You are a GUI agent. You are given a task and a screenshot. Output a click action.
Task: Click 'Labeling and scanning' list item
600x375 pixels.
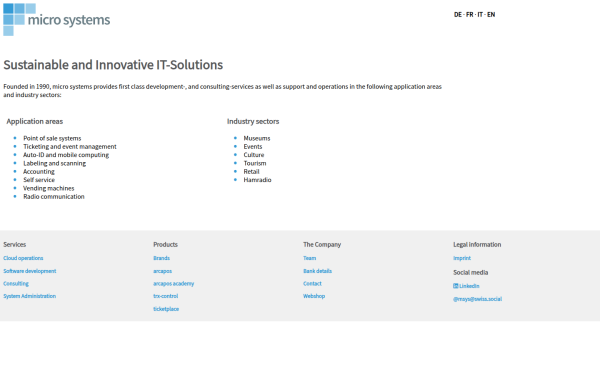tap(54, 163)
